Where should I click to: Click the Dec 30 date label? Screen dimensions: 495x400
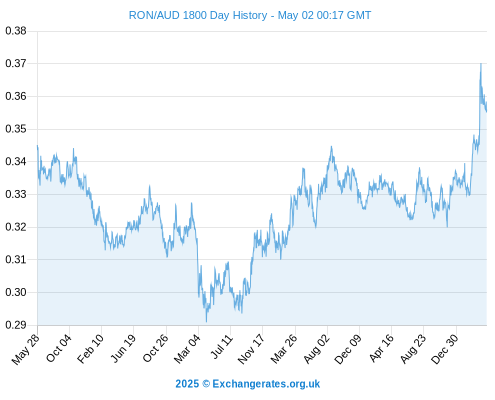pyautogui.click(x=445, y=349)
